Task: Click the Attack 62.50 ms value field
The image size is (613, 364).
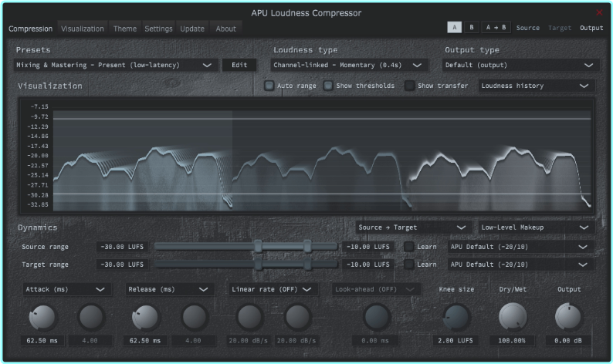Action: point(42,341)
